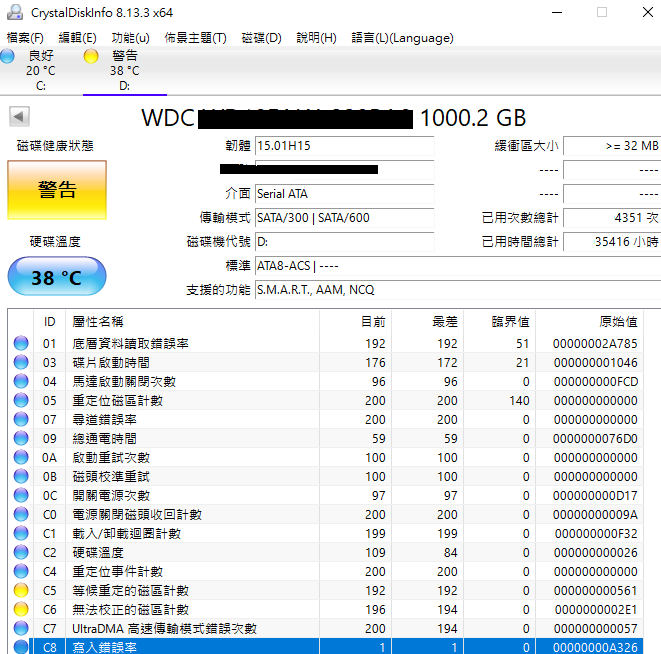Click the ID column header
Viewport: 661px width, 654px height.
pos(49,322)
